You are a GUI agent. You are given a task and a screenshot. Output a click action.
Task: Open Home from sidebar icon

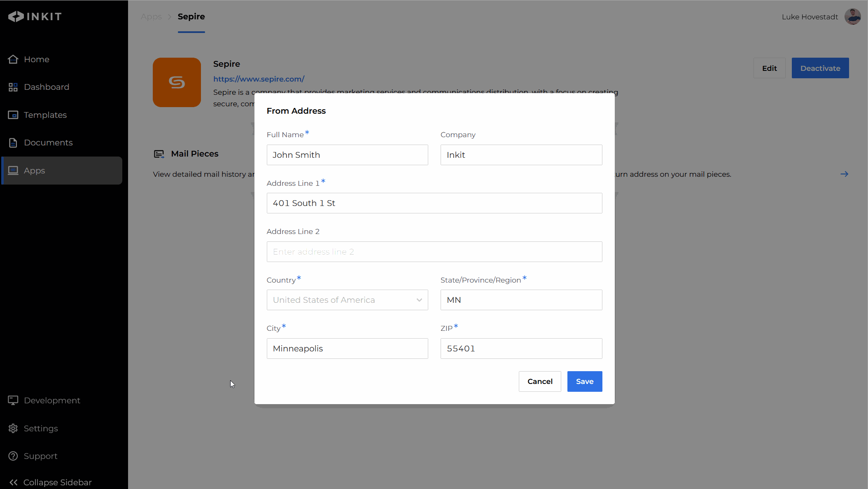[x=13, y=59]
